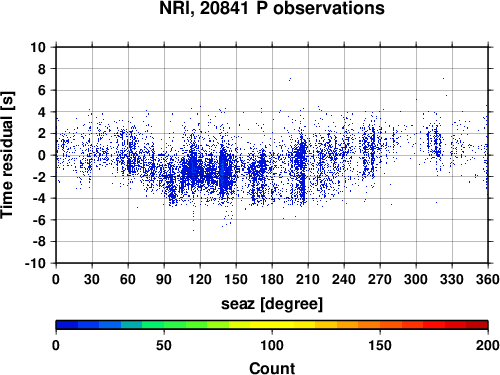This screenshot has width=500, height=375.
Task: Click the 'Time residual [s]' y-axis label
Action: pyautogui.click(x=7, y=155)
